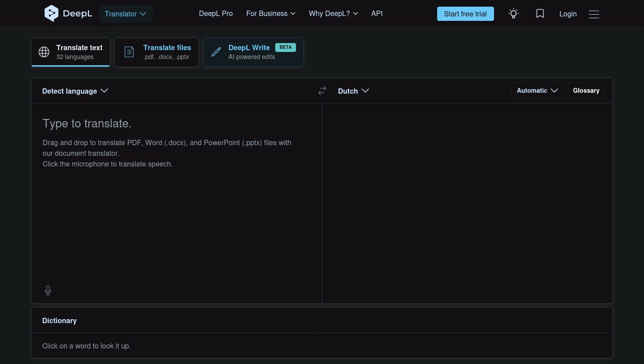The image size is (644, 364).
Task: Expand the Why DeepL? menu
Action: [x=333, y=14]
